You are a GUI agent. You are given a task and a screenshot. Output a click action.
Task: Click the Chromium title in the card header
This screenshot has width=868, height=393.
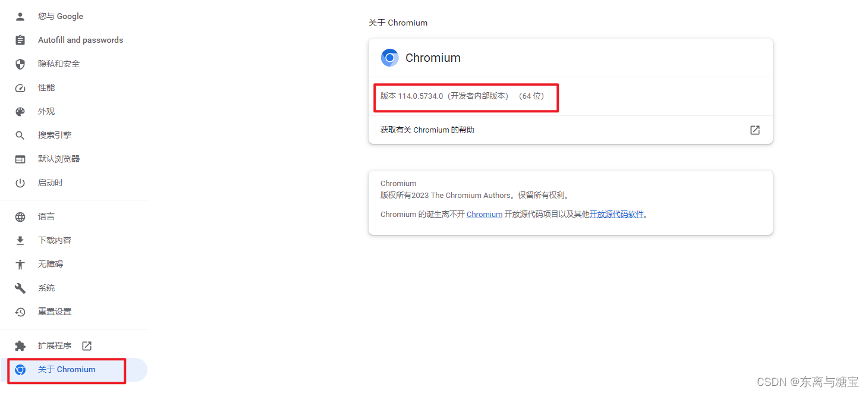[433, 58]
